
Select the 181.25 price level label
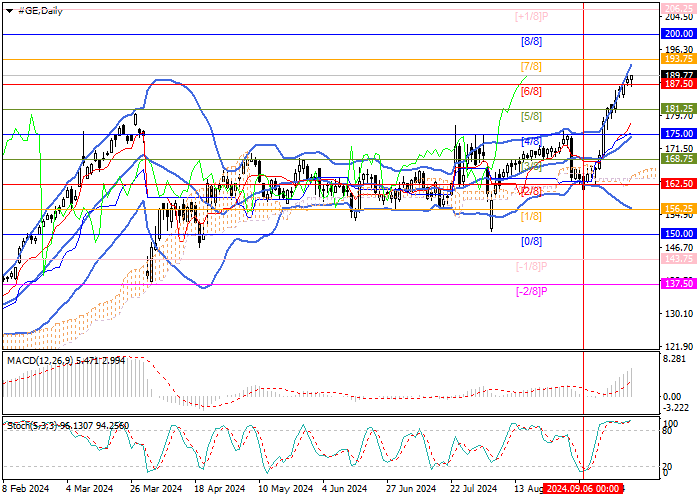coord(679,109)
